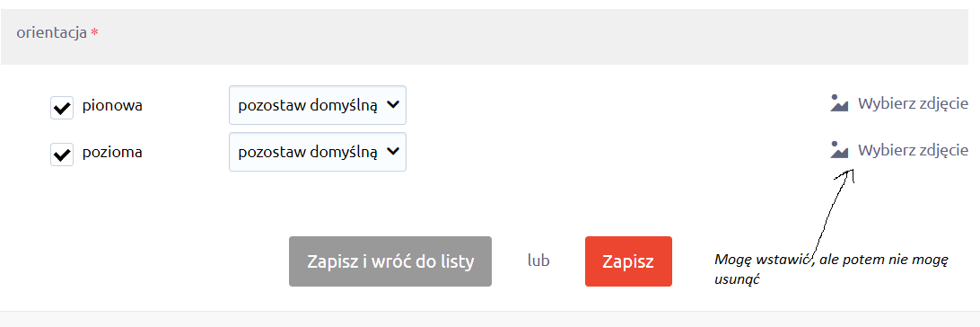Click the picture icon in the pionowa row
Image resolution: width=980 pixels, height=327 pixels.
tap(839, 103)
